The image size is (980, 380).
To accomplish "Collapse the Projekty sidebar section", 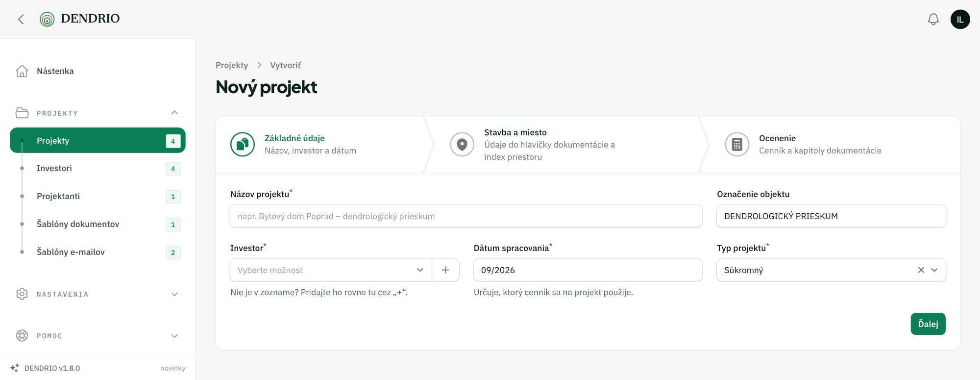I will [174, 113].
